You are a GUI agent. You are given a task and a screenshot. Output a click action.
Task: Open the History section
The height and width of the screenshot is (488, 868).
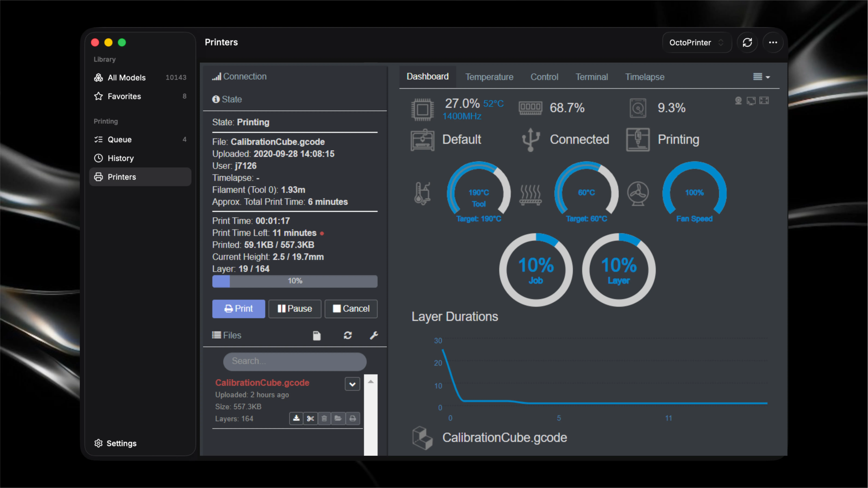point(140,158)
